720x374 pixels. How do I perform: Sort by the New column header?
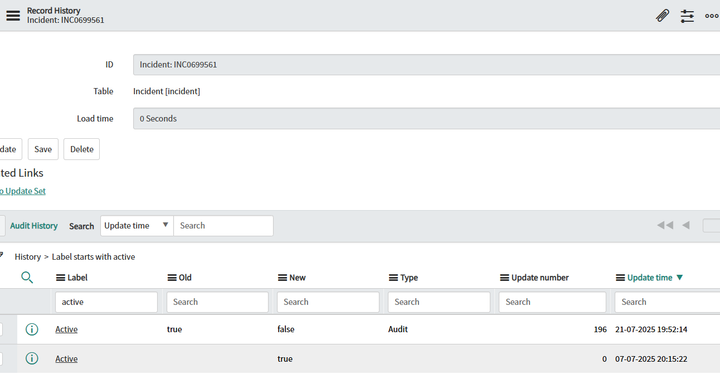(297, 278)
